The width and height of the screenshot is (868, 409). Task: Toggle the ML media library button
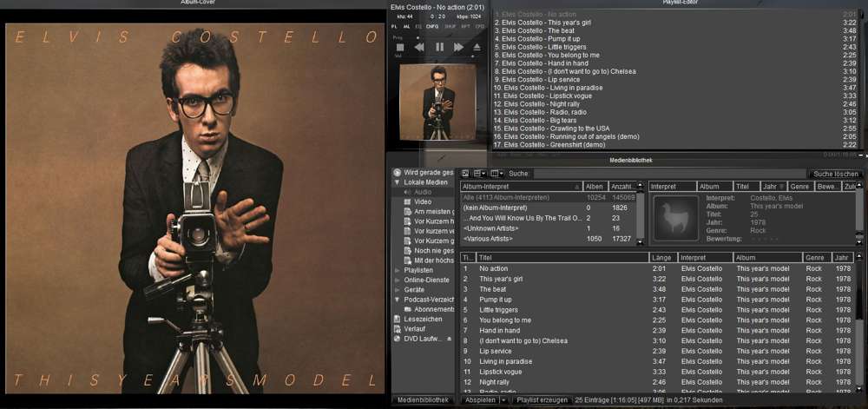coord(406,27)
